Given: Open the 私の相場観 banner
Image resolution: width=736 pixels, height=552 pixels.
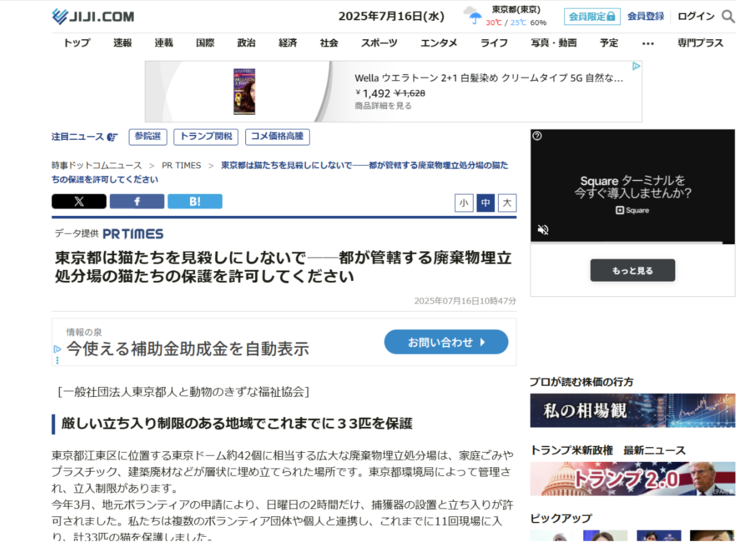Looking at the screenshot, I should point(632,410).
